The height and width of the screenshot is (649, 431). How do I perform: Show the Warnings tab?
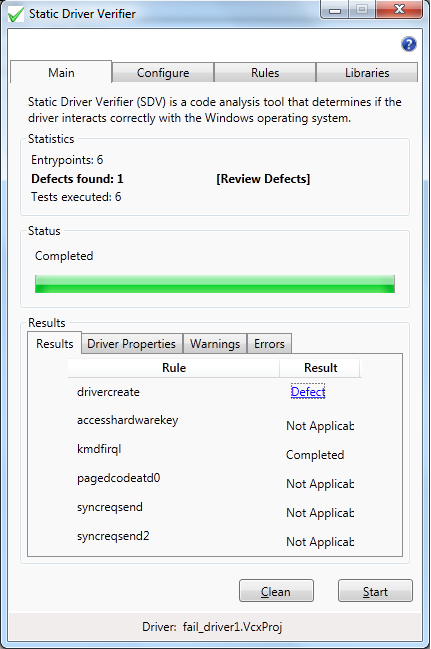tap(215, 344)
